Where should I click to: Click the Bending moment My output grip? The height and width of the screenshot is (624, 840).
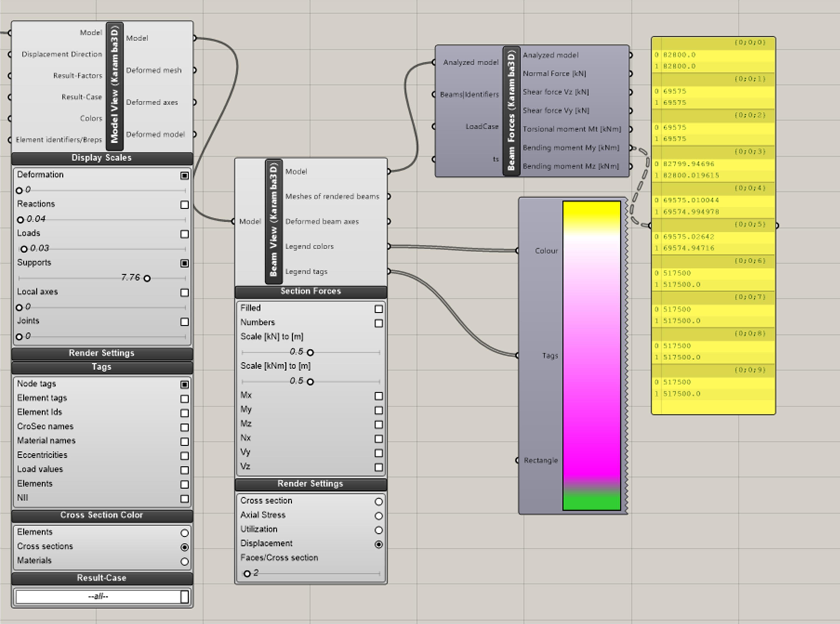[630, 148]
